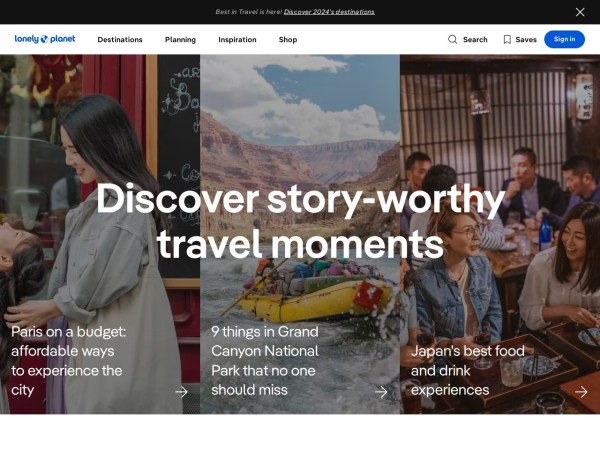Open the Saves text link
The height and width of the screenshot is (450, 600).
(x=526, y=39)
